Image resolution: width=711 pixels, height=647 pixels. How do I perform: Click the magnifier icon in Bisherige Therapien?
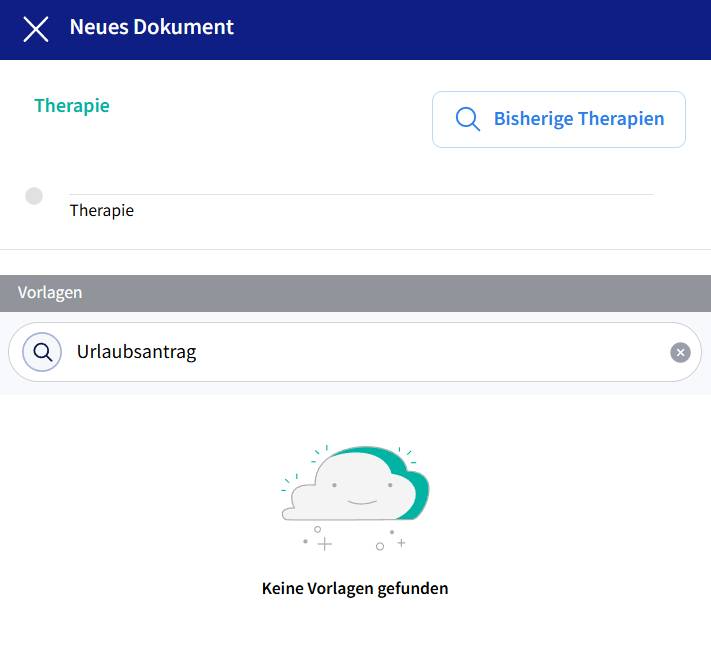[467, 119]
